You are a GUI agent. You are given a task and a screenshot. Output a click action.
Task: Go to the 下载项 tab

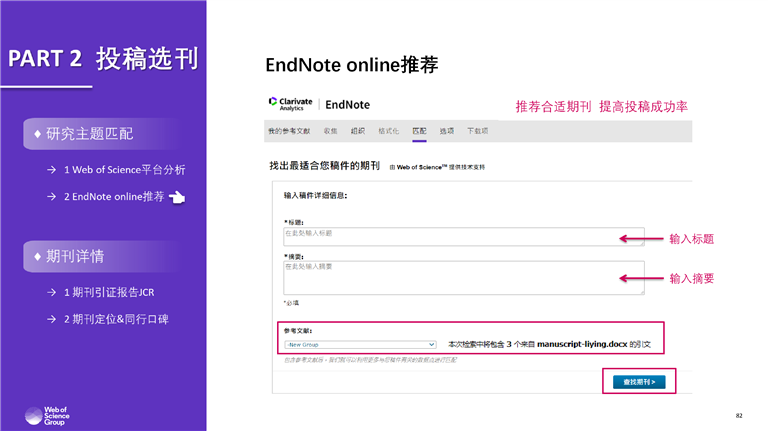tap(478, 131)
